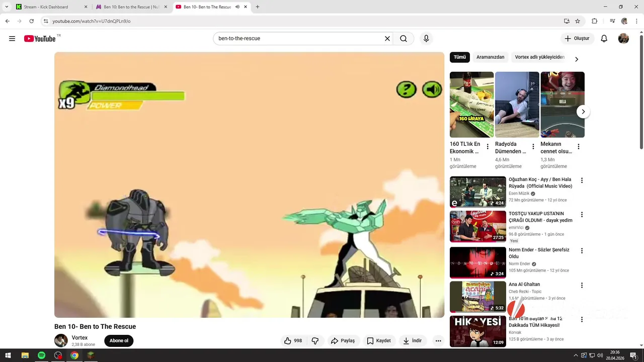Open options for the TOSTÇU YAKUP USTA video
The image size is (644, 362).
coord(582,215)
